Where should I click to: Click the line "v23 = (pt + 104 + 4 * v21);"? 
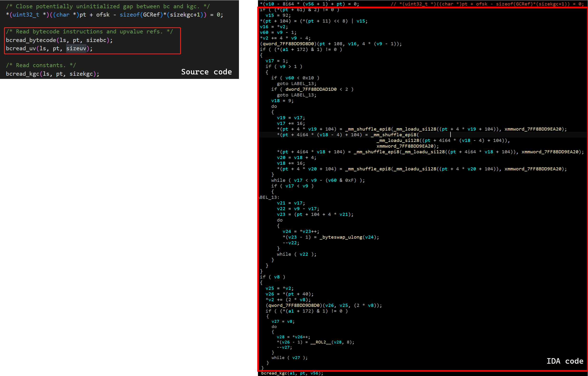pos(315,214)
